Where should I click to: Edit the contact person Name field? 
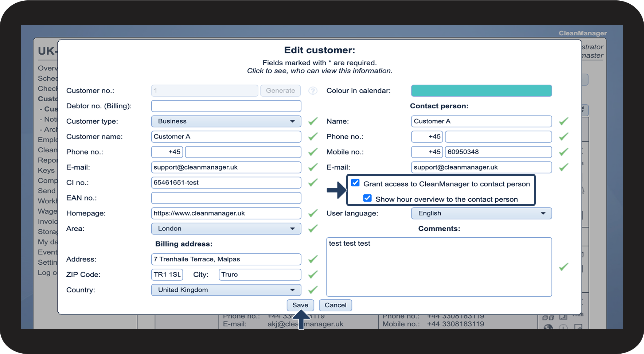(x=481, y=121)
